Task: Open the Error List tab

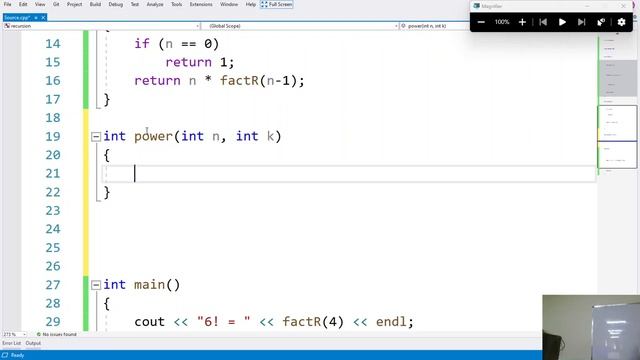Action: click(11, 343)
